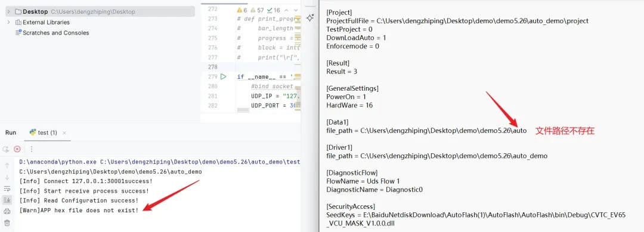Clear console with the trash icon
The image size is (644, 232).
pos(7,223)
